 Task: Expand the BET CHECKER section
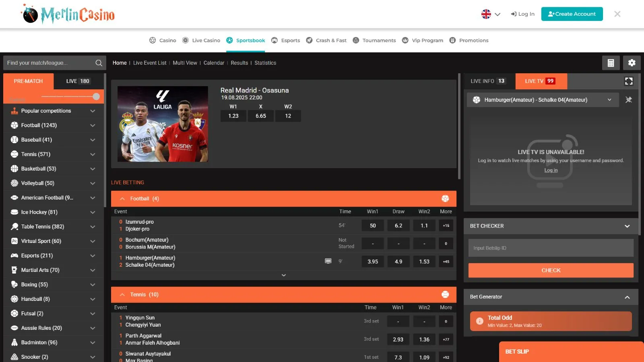627,226
